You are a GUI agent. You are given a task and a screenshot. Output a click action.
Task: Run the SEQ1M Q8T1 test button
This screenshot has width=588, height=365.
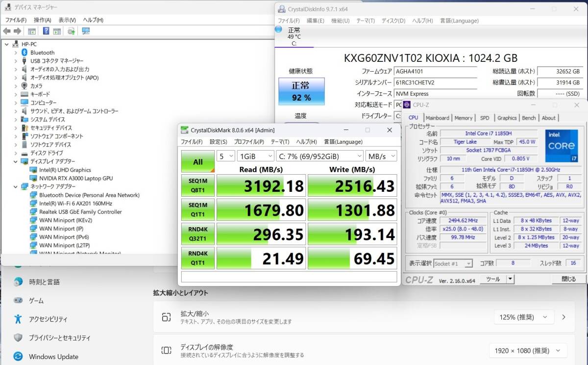click(198, 185)
